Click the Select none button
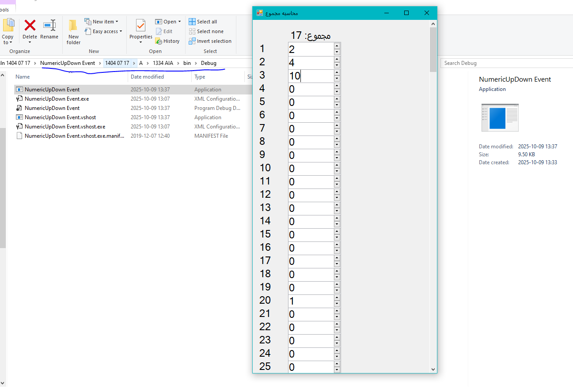The width and height of the screenshot is (573, 392). [206, 31]
